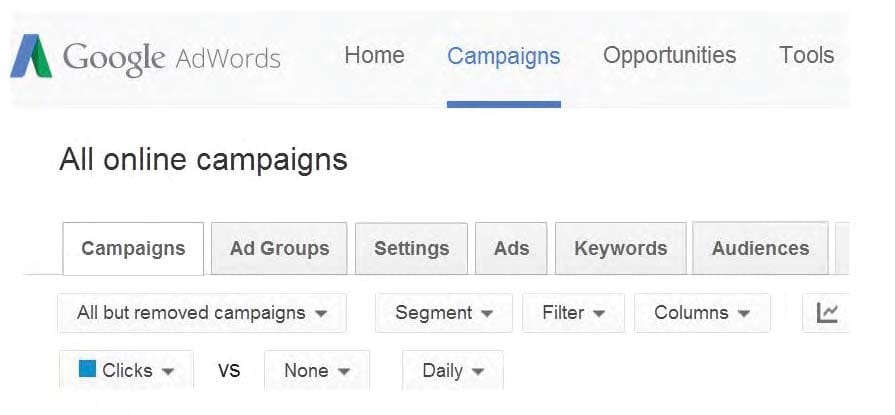Open the None comparison metric dropdown

(x=317, y=370)
